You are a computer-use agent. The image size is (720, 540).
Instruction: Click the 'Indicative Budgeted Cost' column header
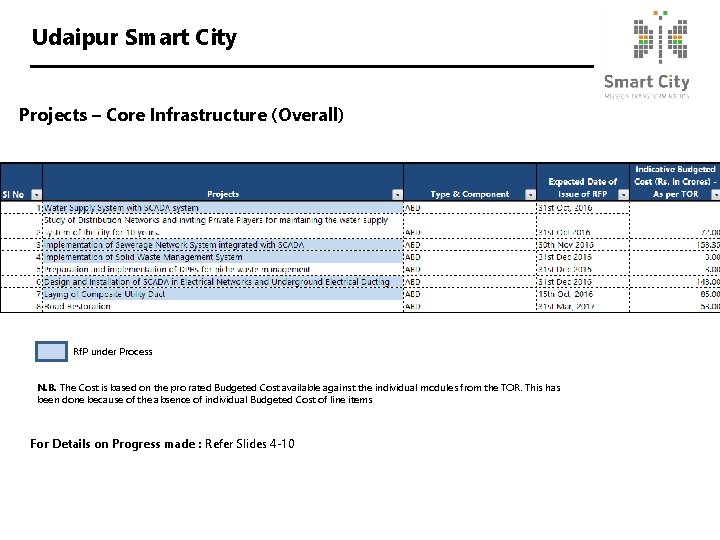675,182
